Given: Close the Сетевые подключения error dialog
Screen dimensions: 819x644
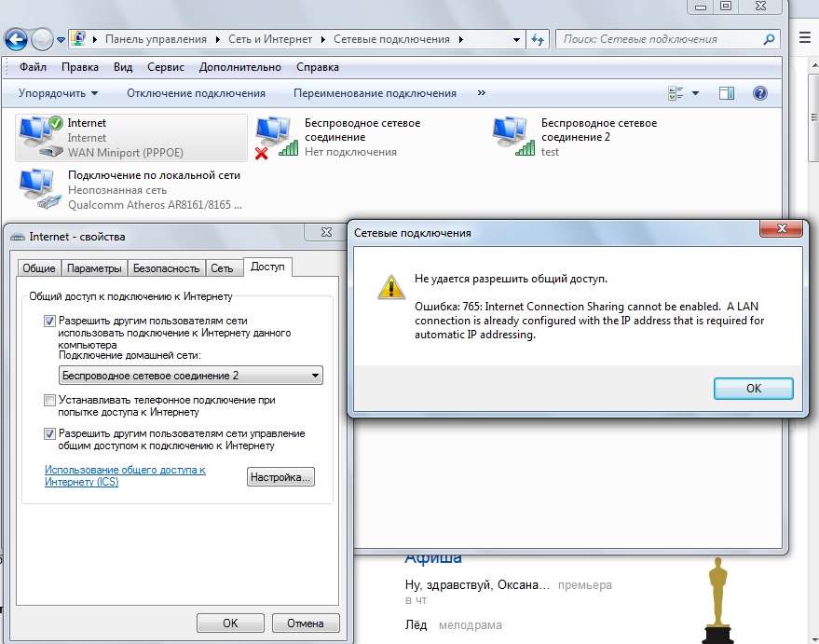Looking at the screenshot, I should [782, 228].
